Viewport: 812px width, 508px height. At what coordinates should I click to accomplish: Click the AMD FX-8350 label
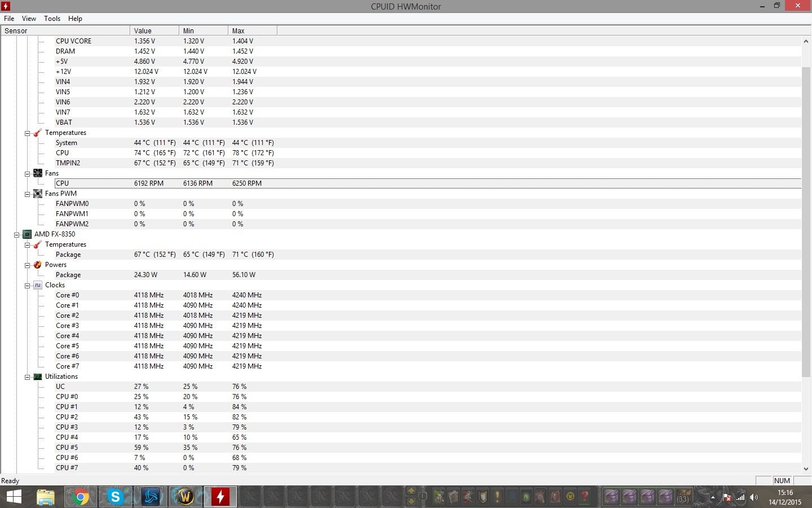pyautogui.click(x=55, y=234)
